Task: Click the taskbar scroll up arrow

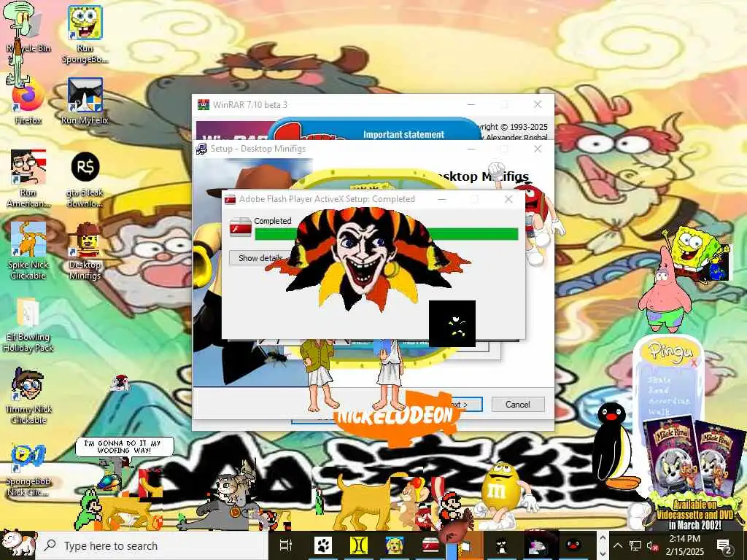Action: pyautogui.click(x=603, y=538)
